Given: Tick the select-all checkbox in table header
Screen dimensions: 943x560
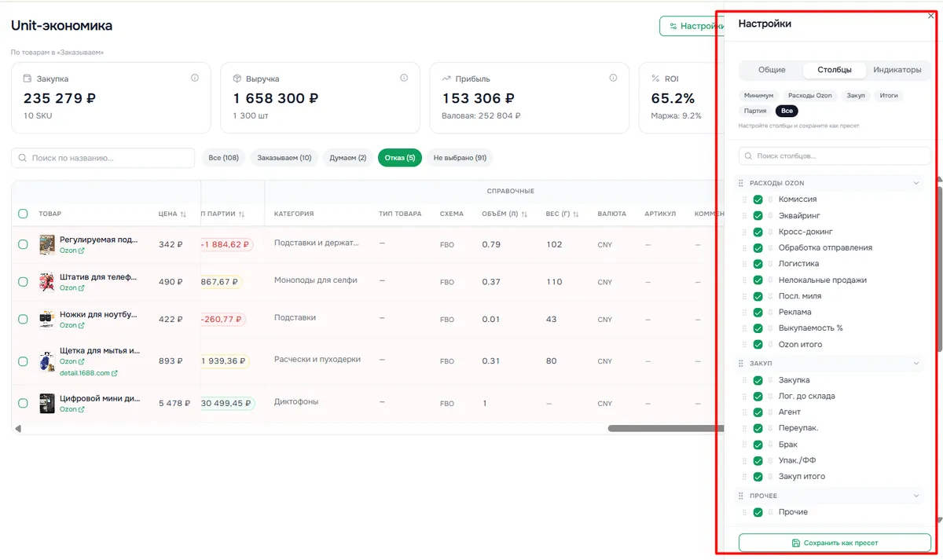Looking at the screenshot, I should [23, 214].
